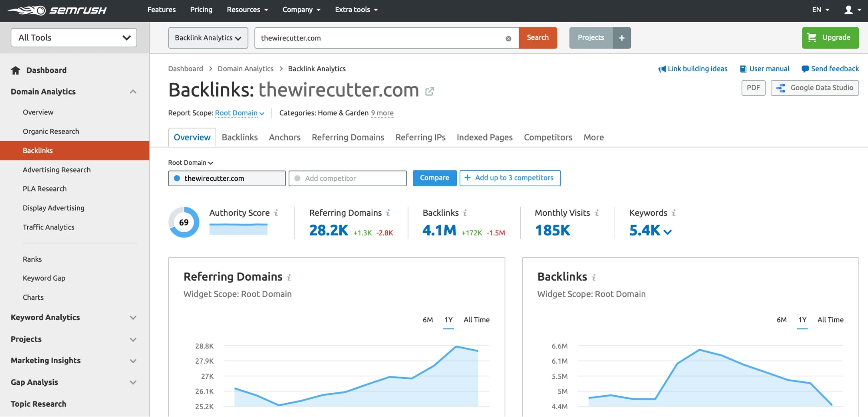Screen dimensions: 868x417
Task: Open the user account icon menu
Action: point(852,10)
